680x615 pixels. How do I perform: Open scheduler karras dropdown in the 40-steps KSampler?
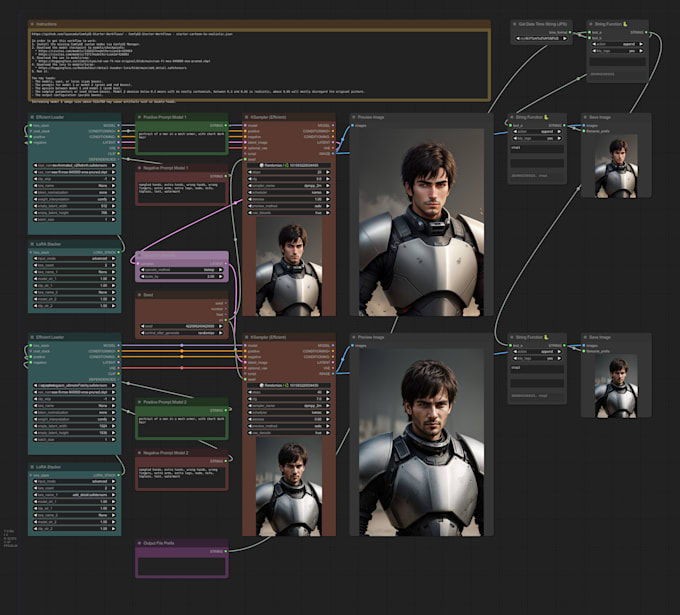[x=289, y=412]
